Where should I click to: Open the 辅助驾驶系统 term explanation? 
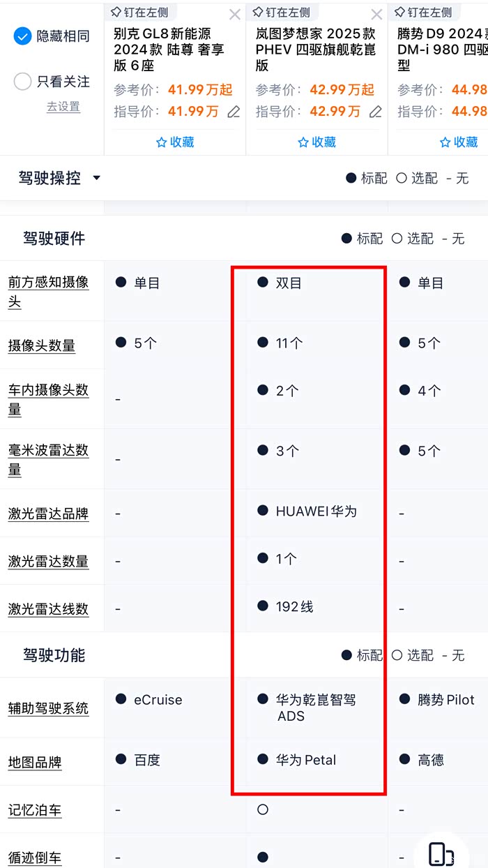(48, 708)
